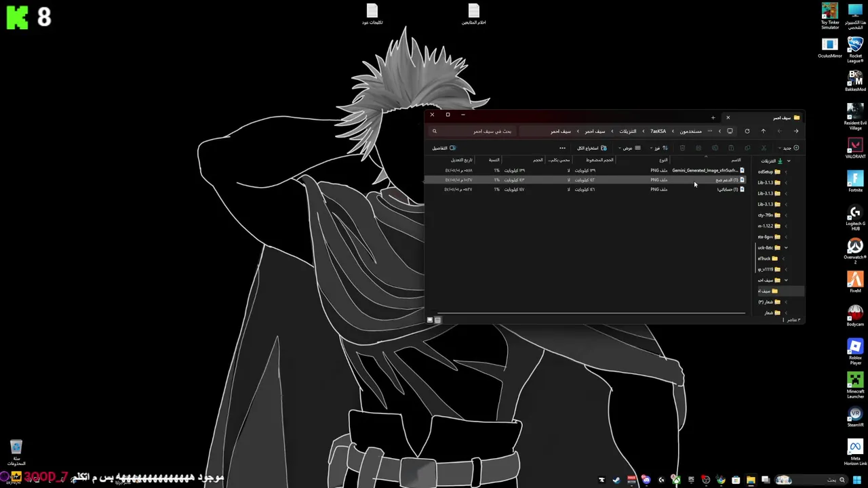Click the File Explorer refresh button
This screenshot has height=488, width=868.
click(747, 131)
